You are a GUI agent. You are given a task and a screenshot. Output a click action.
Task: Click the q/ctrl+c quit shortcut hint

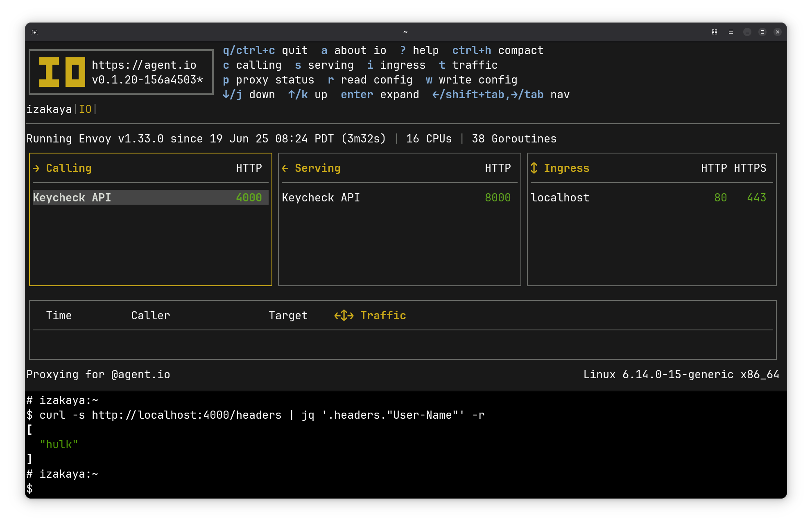(x=265, y=50)
